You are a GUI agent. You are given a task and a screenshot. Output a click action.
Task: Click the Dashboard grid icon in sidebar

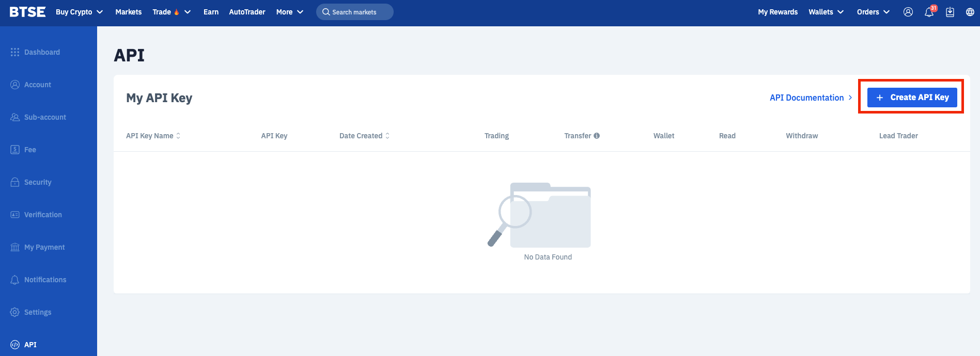click(x=15, y=52)
